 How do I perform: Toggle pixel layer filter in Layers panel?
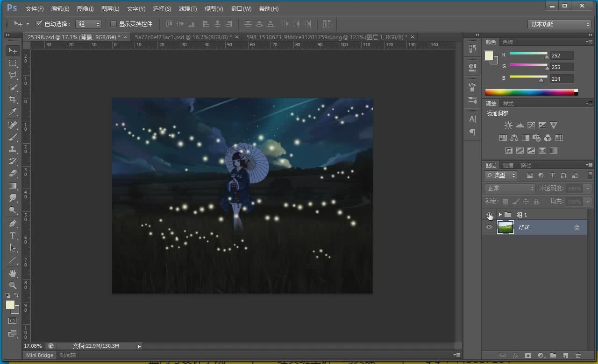[530, 175]
